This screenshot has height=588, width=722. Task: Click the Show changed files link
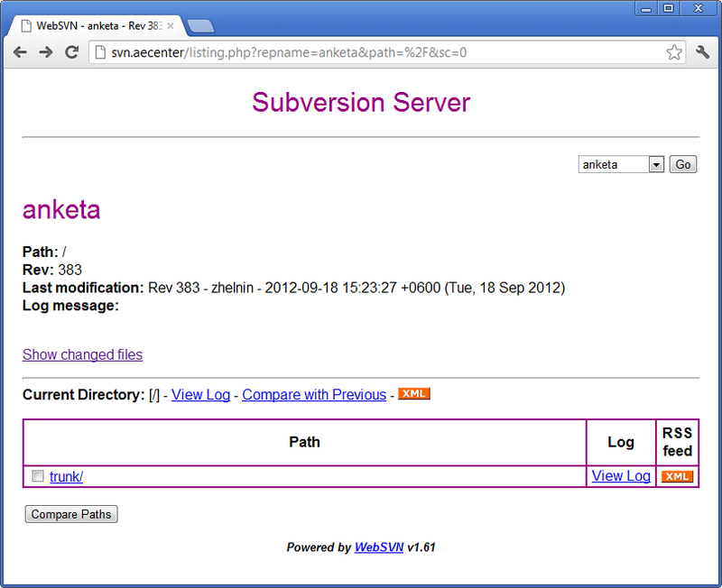coord(82,354)
